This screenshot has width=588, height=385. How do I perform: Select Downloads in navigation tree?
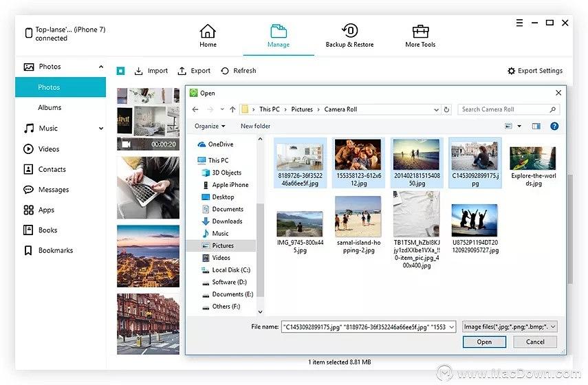(x=222, y=221)
